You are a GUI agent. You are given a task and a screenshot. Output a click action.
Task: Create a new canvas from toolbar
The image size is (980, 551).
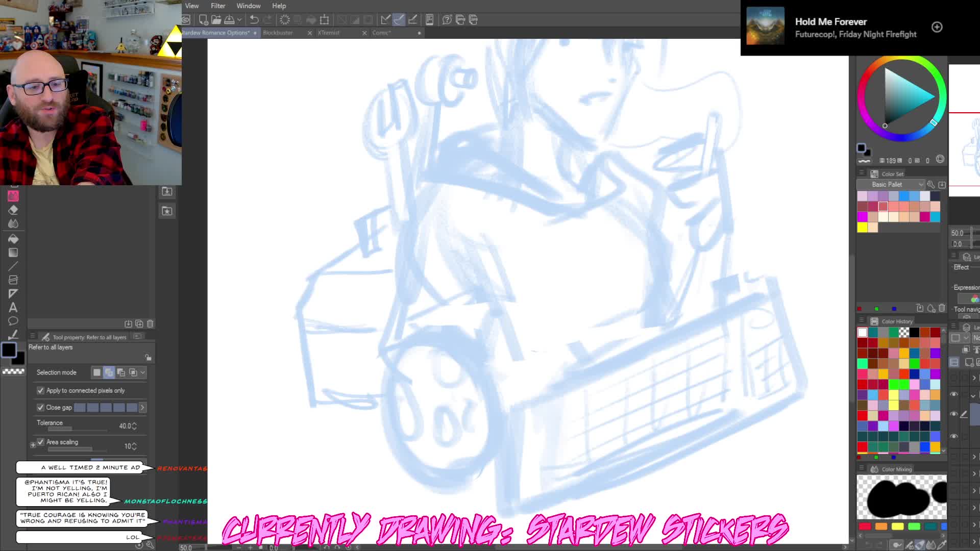203,20
